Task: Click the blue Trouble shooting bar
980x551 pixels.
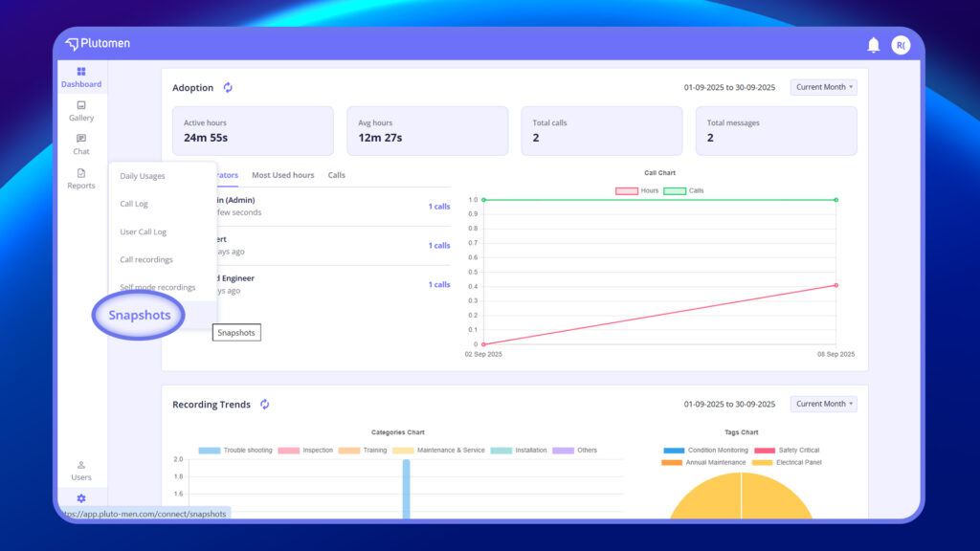Action: pos(406,489)
